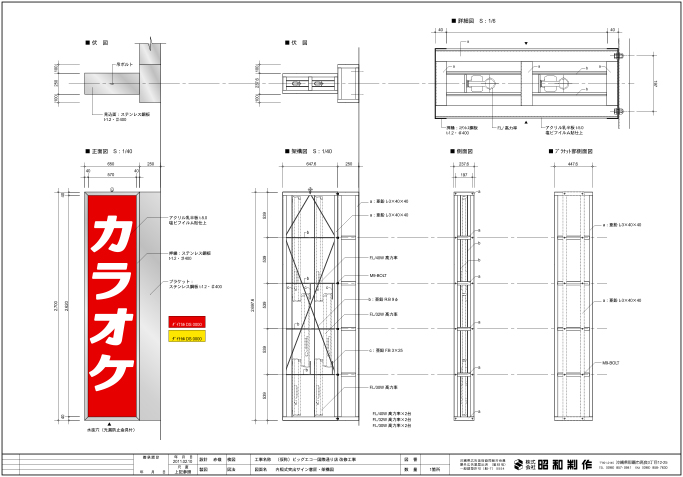The height and width of the screenshot is (477, 683).
Task: Click the 伏図 heading above the center plan
Action: (x=296, y=43)
